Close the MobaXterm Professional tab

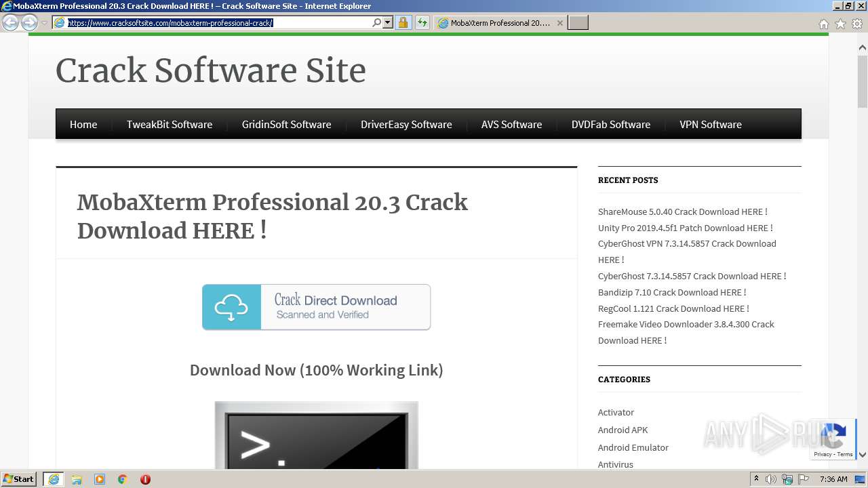(559, 23)
